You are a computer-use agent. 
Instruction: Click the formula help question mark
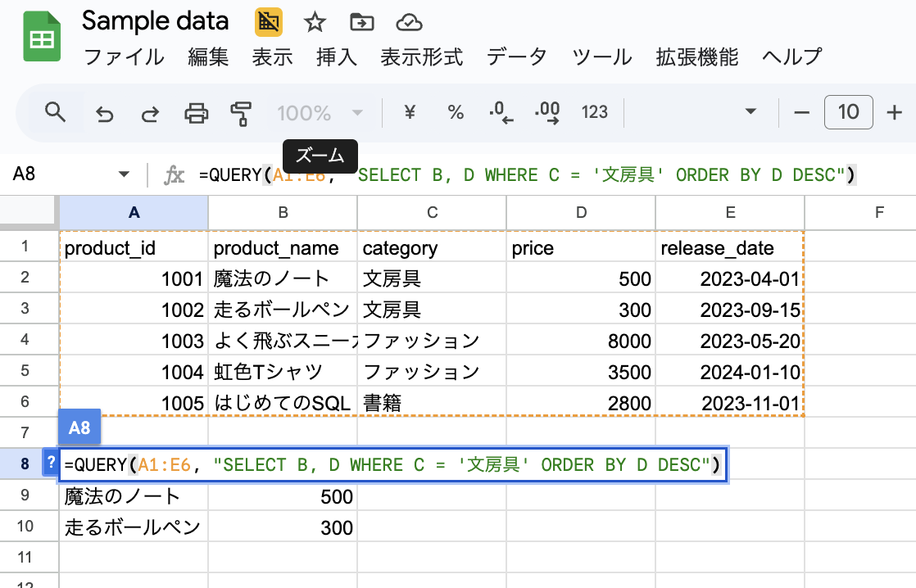click(48, 464)
